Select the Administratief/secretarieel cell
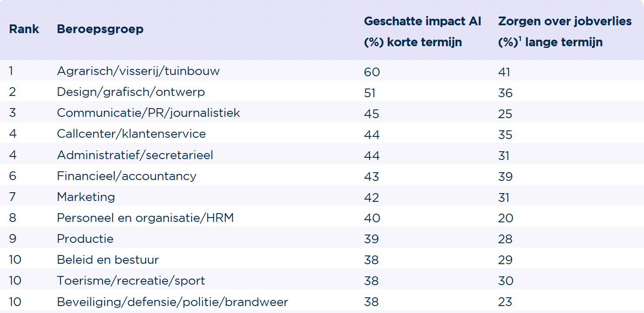 (x=135, y=155)
